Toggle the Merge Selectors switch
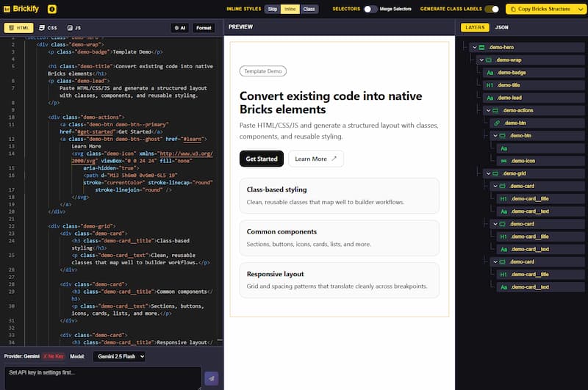588x390 pixels. tap(370, 9)
